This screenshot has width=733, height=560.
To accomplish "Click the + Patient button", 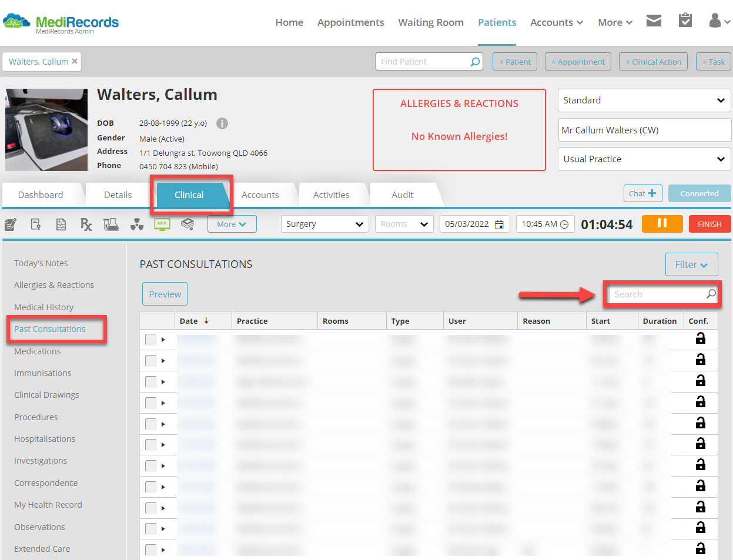I will (x=515, y=62).
